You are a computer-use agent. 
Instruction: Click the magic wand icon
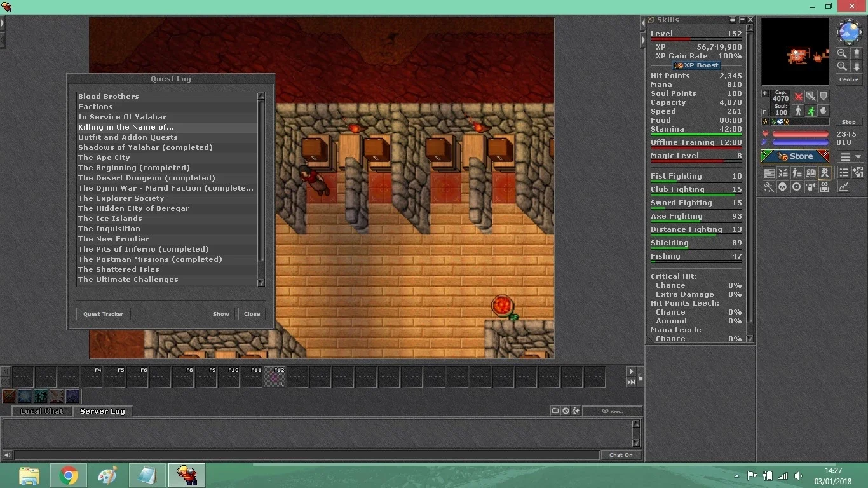(x=769, y=187)
